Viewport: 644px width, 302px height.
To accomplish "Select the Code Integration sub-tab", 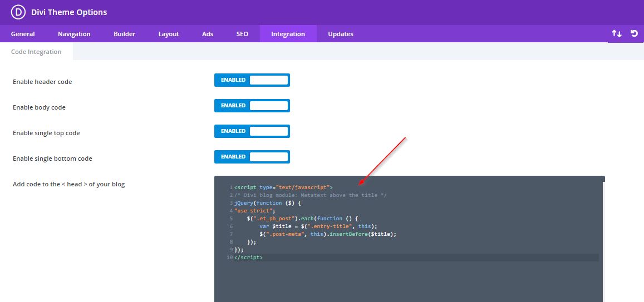I will (x=36, y=52).
